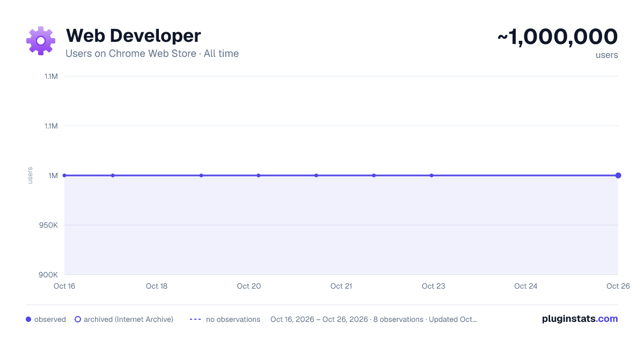The image size is (644, 338).
Task: Click the hollow 'archived' legend circle
Action: tap(78, 319)
